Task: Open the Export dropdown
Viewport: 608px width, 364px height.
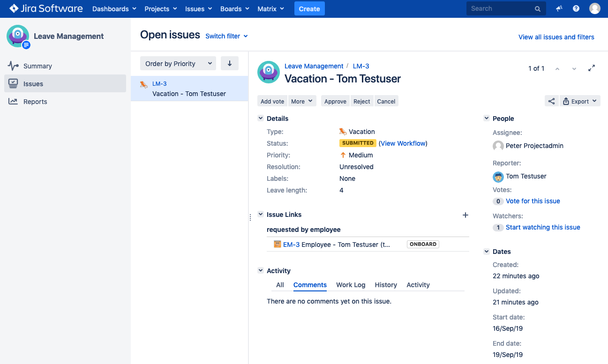Action: (580, 101)
